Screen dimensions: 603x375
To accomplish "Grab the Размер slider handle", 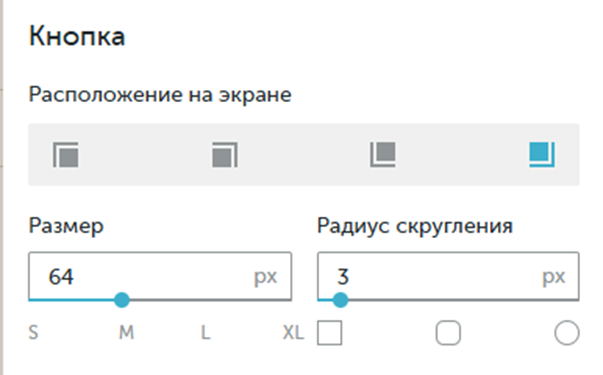I will [122, 300].
